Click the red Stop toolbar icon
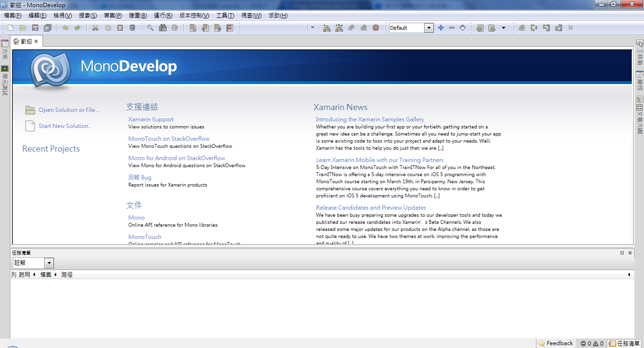This screenshot has height=348, width=644. pyautogui.click(x=376, y=28)
